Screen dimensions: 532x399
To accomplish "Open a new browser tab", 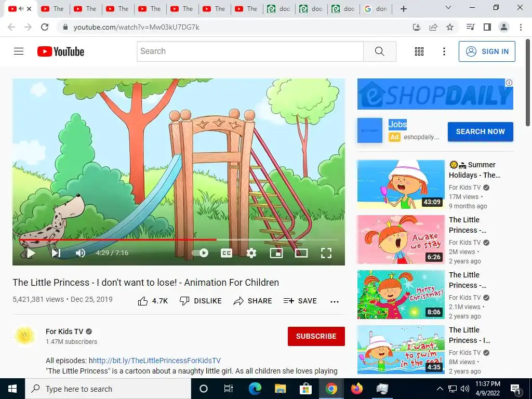I will 403,9.
